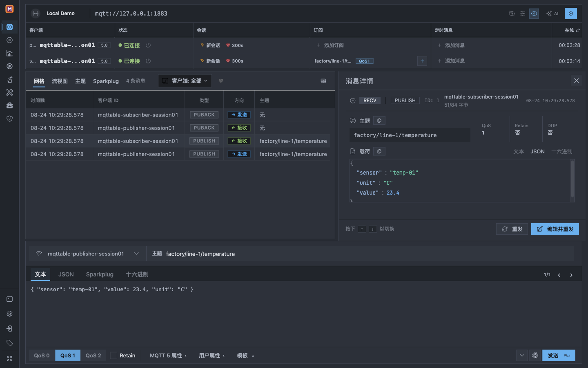
Task: Copy the topic in message details
Action: tap(379, 121)
